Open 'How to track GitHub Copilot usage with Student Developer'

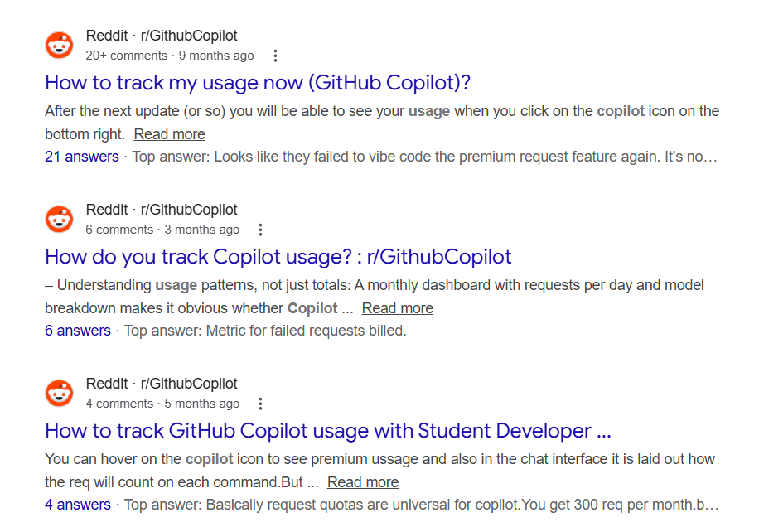(329, 431)
